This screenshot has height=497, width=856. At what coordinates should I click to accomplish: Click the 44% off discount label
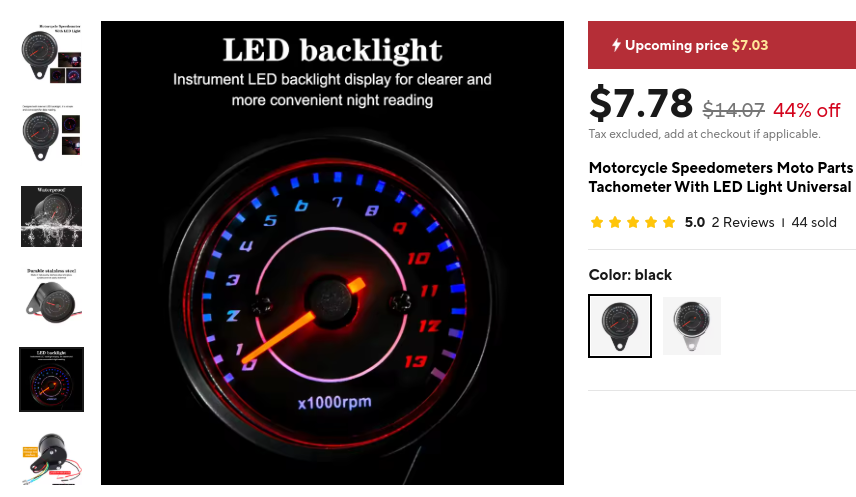(807, 110)
